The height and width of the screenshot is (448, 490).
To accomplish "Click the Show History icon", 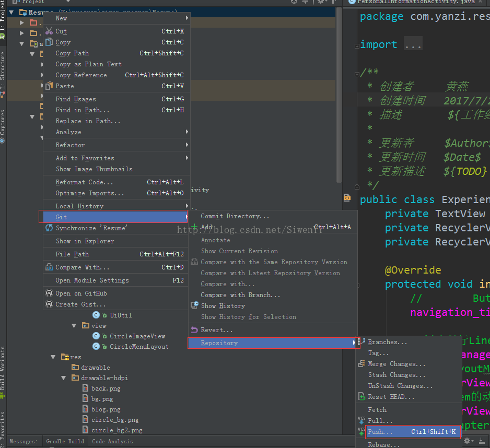I will 194,305.
